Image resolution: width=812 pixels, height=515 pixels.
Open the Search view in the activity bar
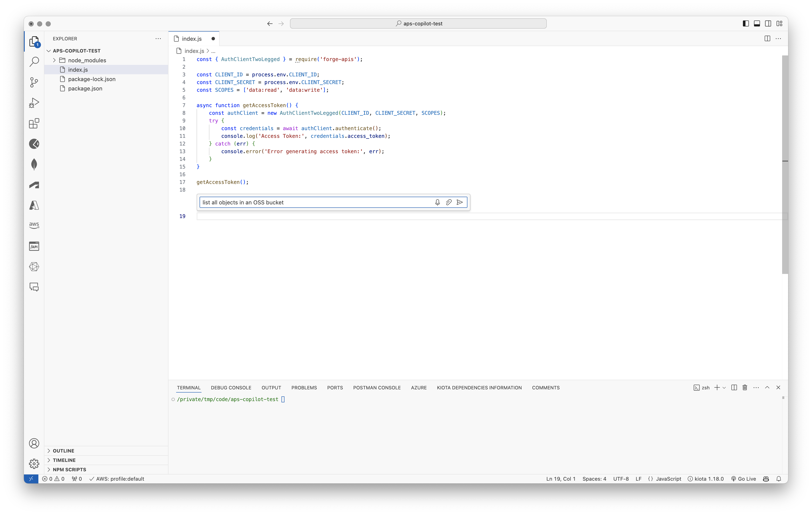34,62
